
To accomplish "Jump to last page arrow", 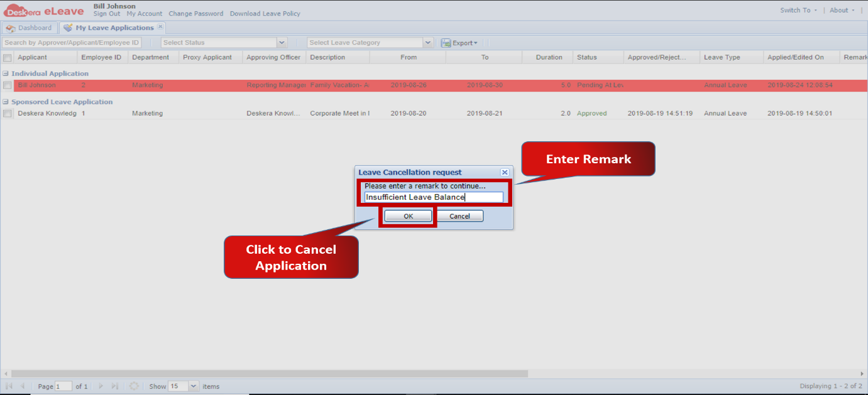I will [x=114, y=386].
